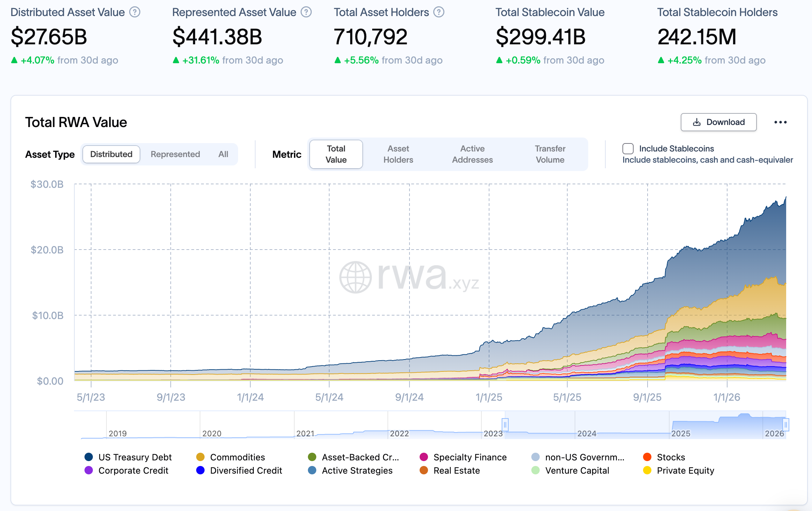The height and width of the screenshot is (511, 812).
Task: Switch asset type to Represented
Action: 175,154
